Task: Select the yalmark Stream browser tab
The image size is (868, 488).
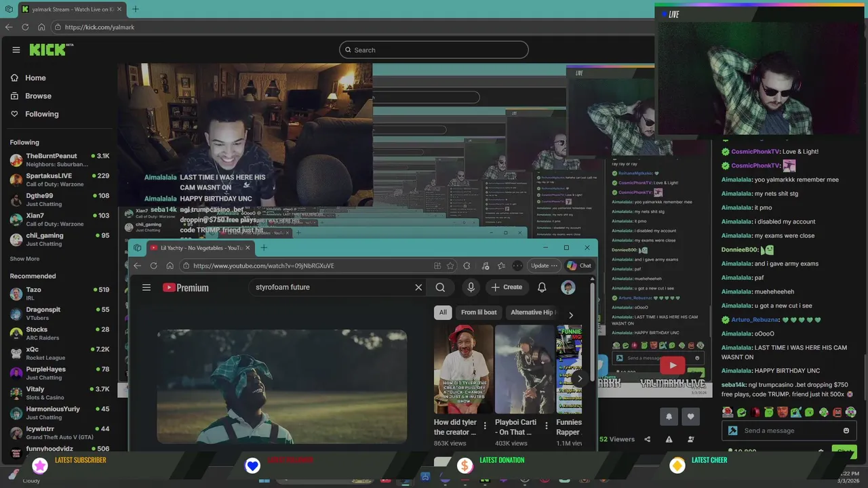Action: point(71,9)
